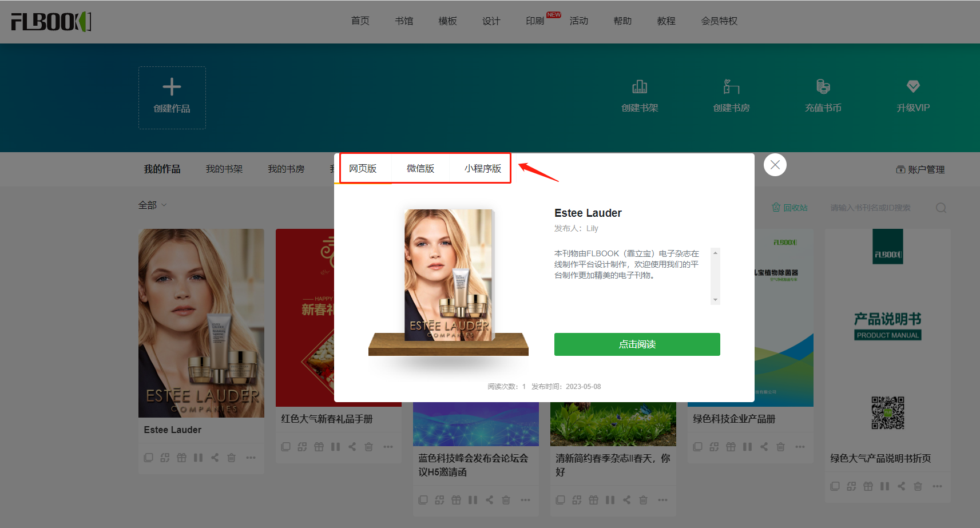Open the Estee Lauder card thumbnail
Viewport: 980px width, 528px height.
click(x=201, y=323)
